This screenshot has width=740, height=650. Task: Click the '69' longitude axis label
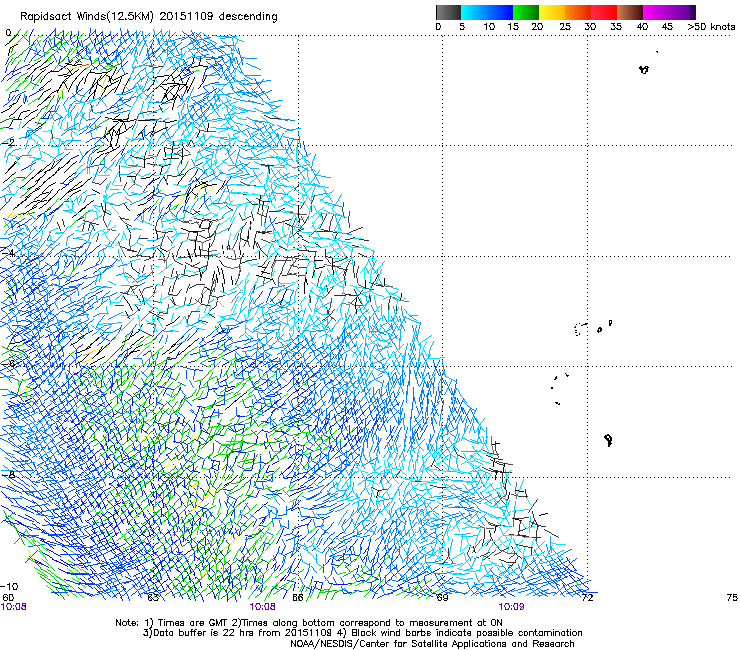[442, 598]
